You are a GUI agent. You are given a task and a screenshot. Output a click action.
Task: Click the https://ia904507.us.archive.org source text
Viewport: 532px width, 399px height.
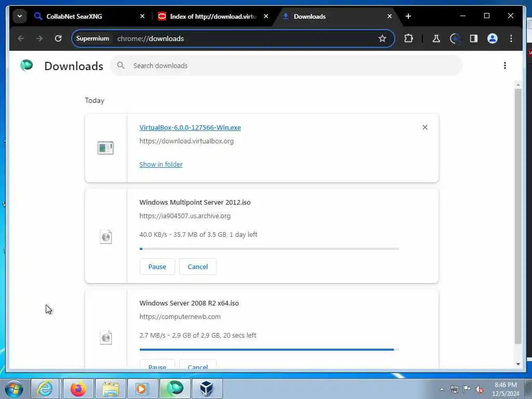point(185,216)
